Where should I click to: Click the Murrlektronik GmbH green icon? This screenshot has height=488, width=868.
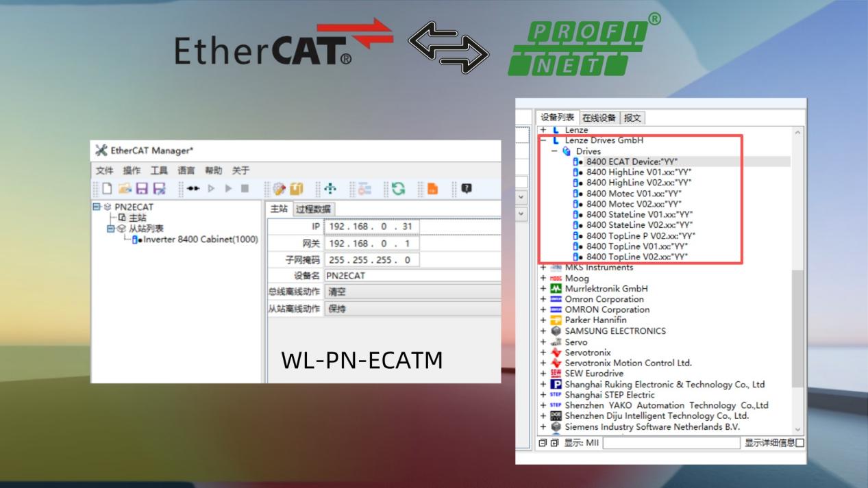tap(556, 289)
